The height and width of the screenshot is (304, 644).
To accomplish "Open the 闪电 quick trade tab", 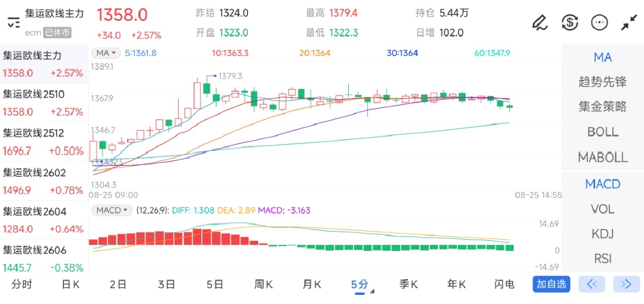I will pyautogui.click(x=504, y=284).
